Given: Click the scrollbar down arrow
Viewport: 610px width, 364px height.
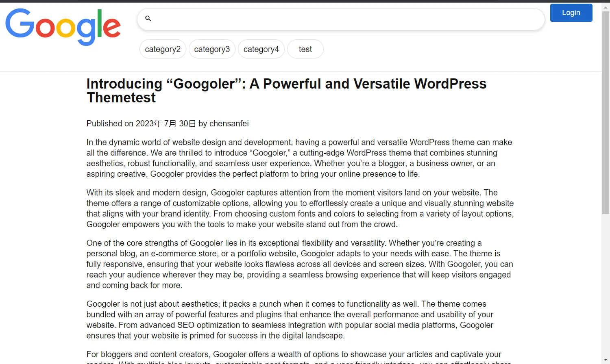Looking at the screenshot, I should (x=606, y=360).
